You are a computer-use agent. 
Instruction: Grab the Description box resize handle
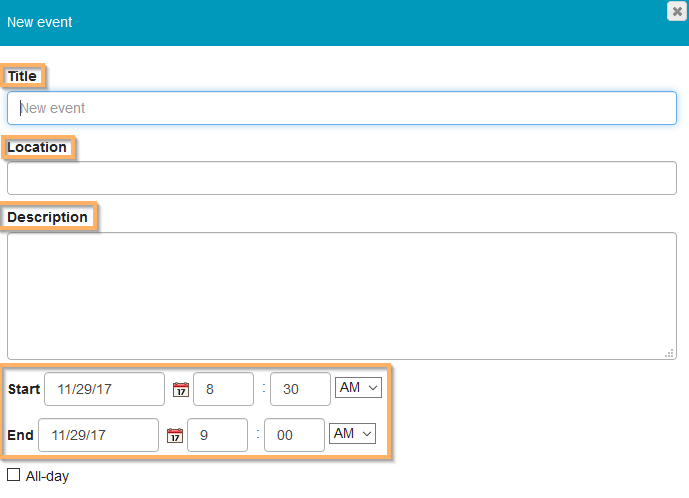tap(669, 352)
